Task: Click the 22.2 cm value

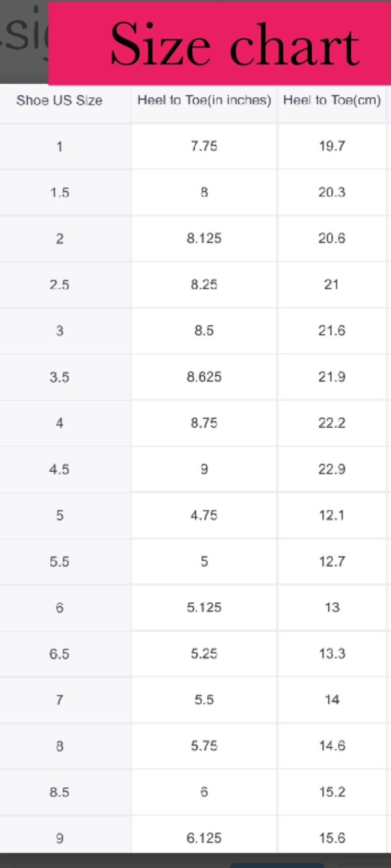Action: tap(332, 423)
